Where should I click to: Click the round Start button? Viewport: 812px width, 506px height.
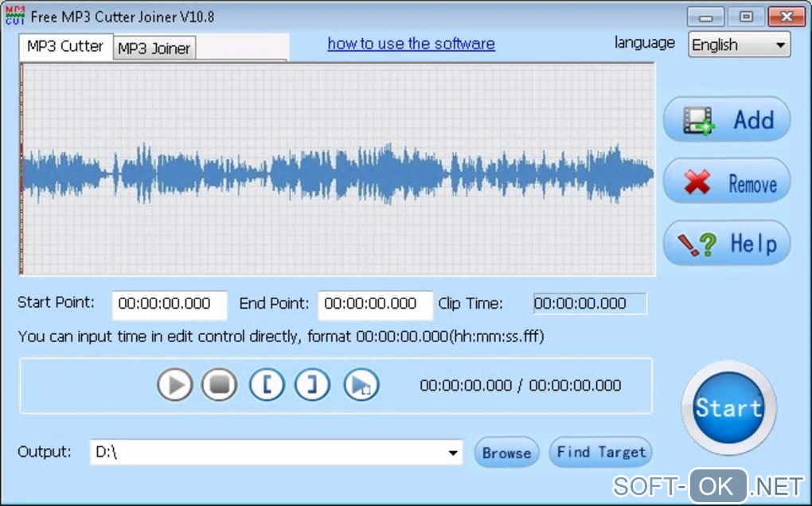pyautogui.click(x=728, y=407)
